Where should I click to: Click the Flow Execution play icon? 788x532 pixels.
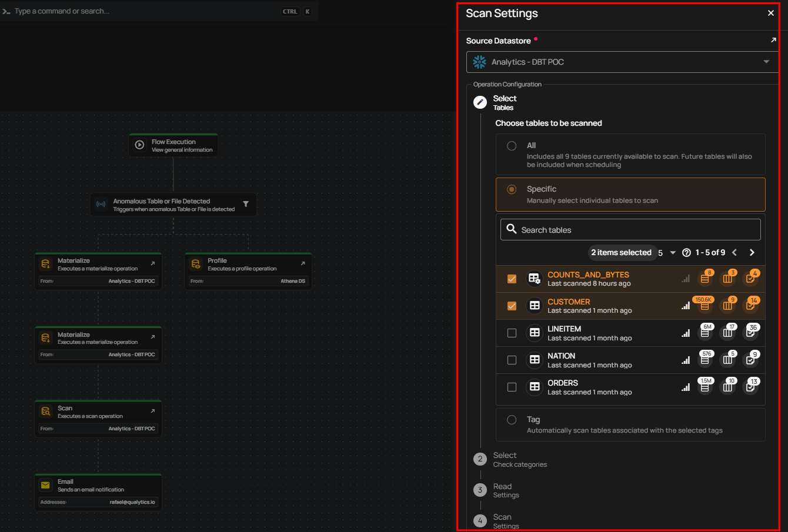click(140, 145)
